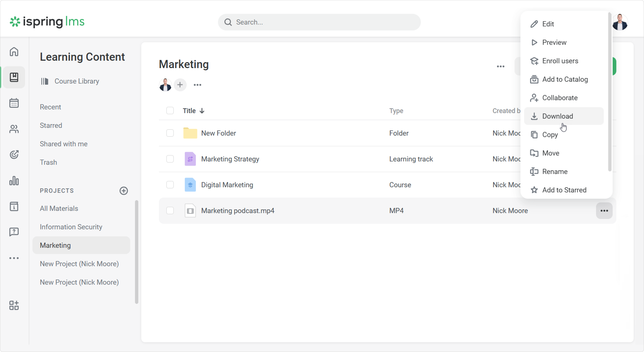Sort by the Title column arrow
The width and height of the screenshot is (644, 352).
point(202,111)
